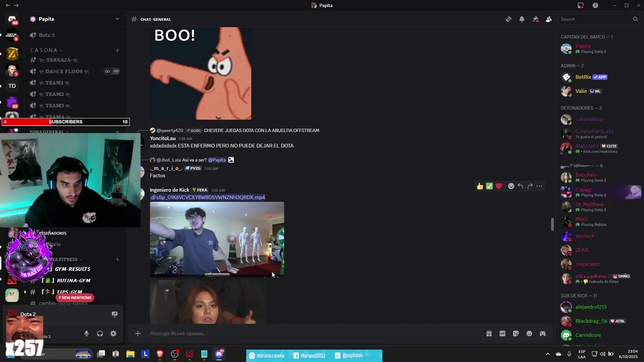Open the Patrick BOO image
Viewport: 644px width, 362px height.
click(201, 73)
